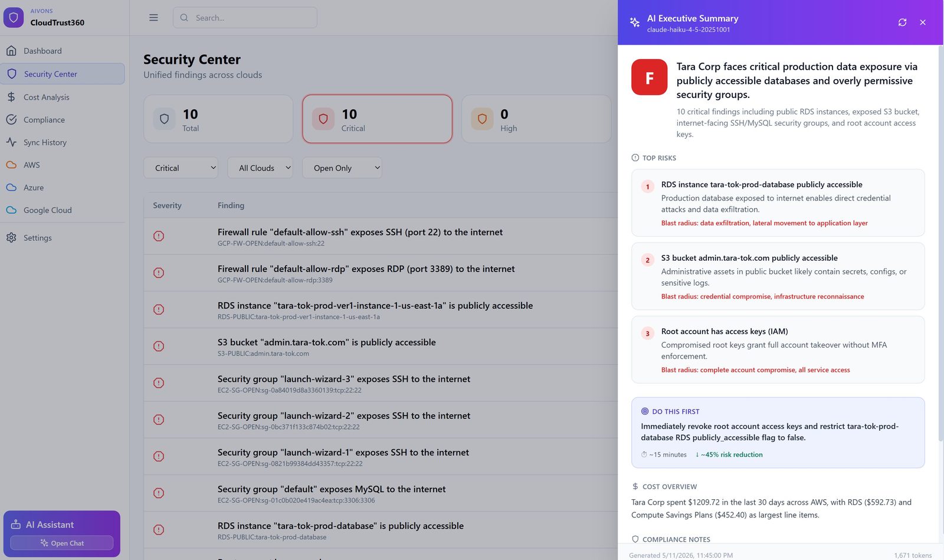Image resolution: width=944 pixels, height=560 pixels.
Task: Click the Security Center shield icon
Action: point(12,74)
